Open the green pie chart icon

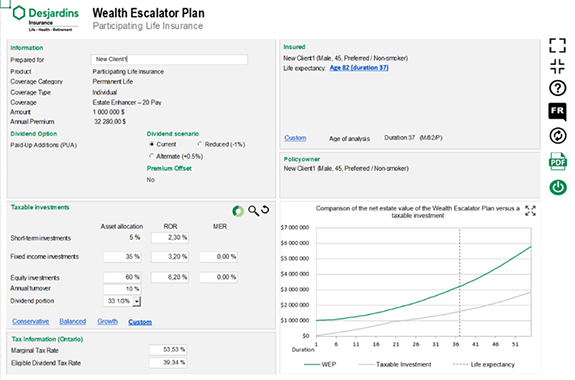point(238,211)
